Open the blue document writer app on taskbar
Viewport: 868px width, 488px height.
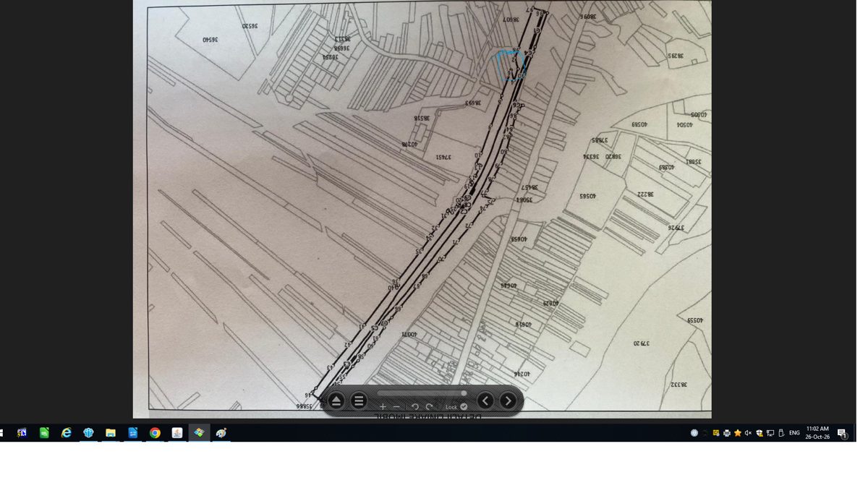(133, 433)
